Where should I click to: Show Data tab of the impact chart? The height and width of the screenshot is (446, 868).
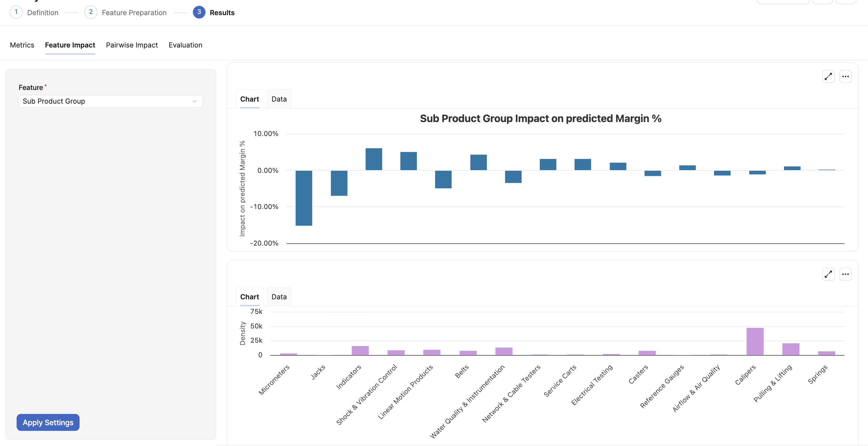279,99
